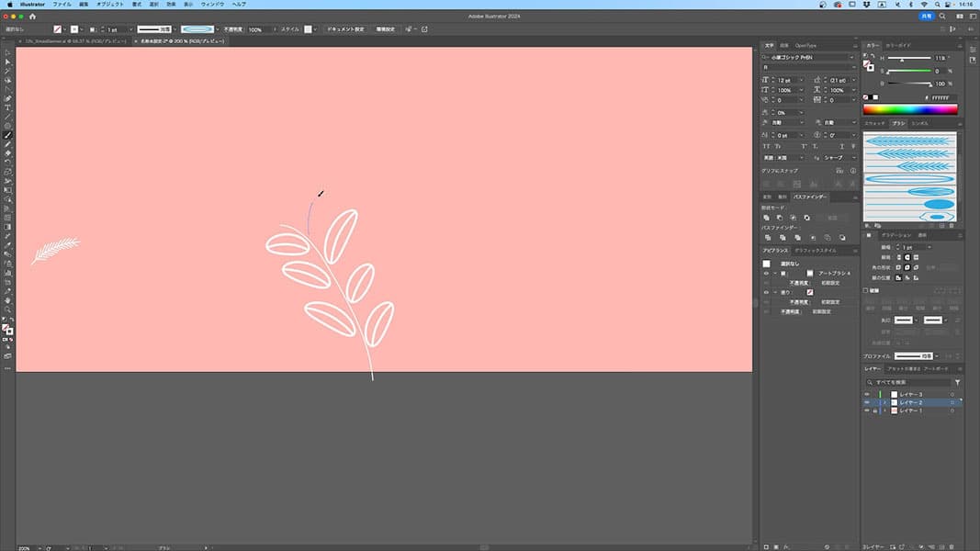The width and height of the screenshot is (980, 551).
Task: Activate the Magic Wand tool
Action: coord(7,71)
